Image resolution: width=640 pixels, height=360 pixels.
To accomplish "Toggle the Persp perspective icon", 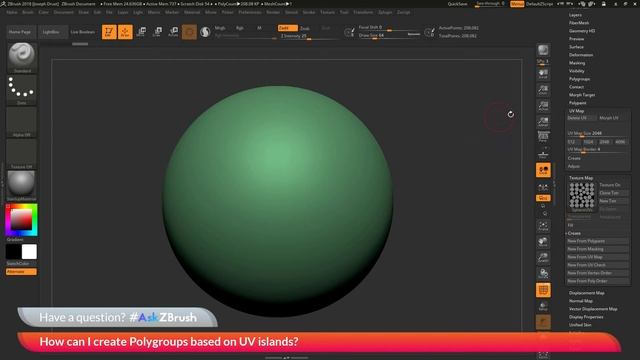I will pyautogui.click(x=543, y=137).
